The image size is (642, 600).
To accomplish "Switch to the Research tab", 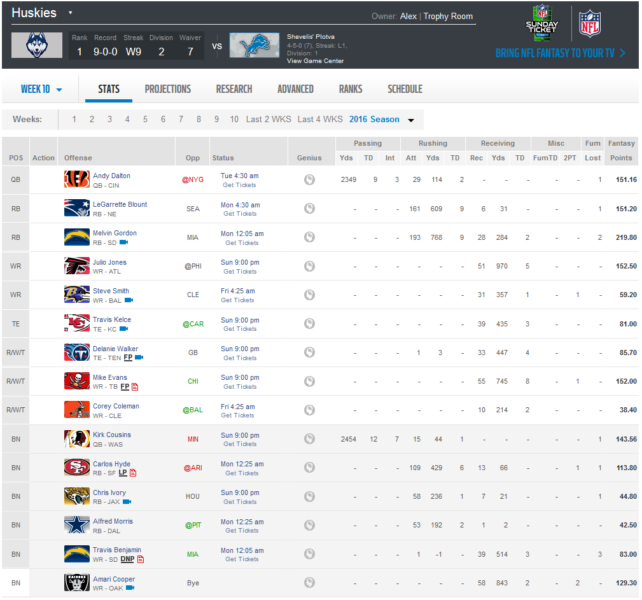I will click(234, 89).
